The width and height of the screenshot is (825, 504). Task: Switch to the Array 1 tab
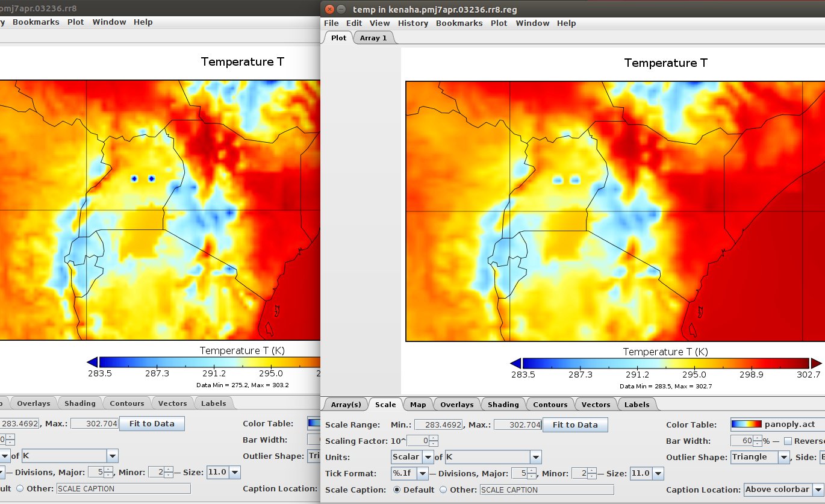click(x=373, y=37)
